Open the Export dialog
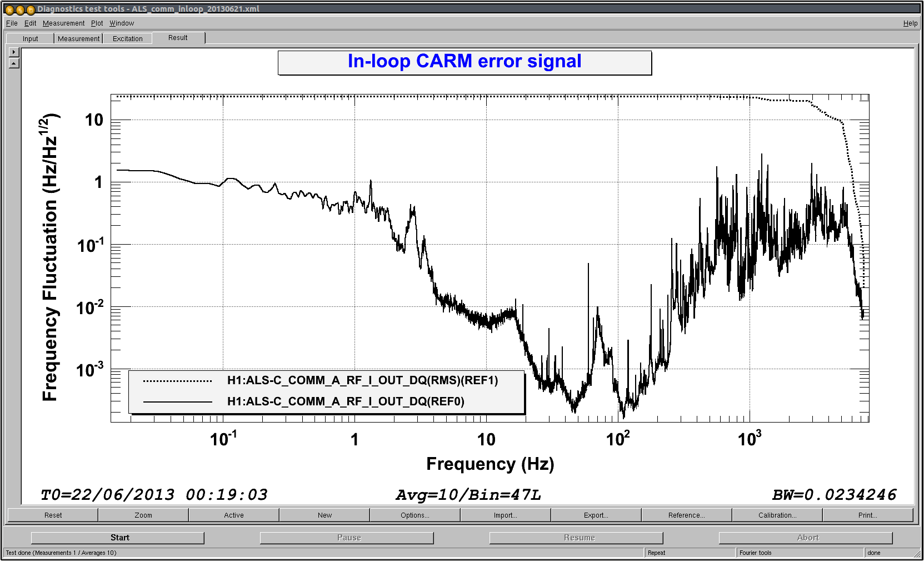Image resolution: width=924 pixels, height=561 pixels. point(596,515)
